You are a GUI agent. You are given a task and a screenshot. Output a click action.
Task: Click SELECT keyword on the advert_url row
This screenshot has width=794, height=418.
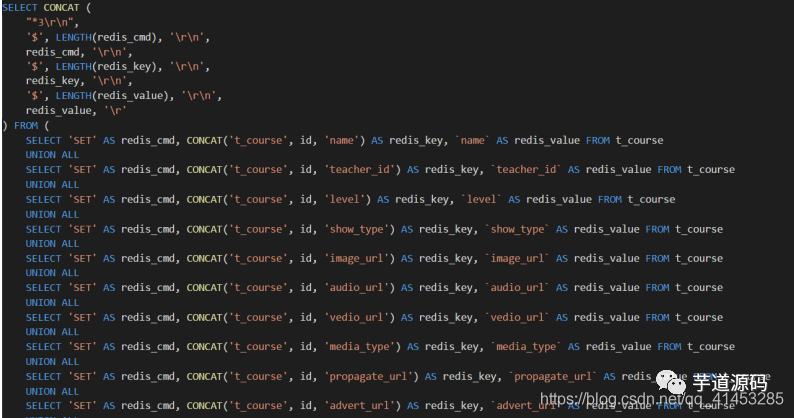coord(44,406)
